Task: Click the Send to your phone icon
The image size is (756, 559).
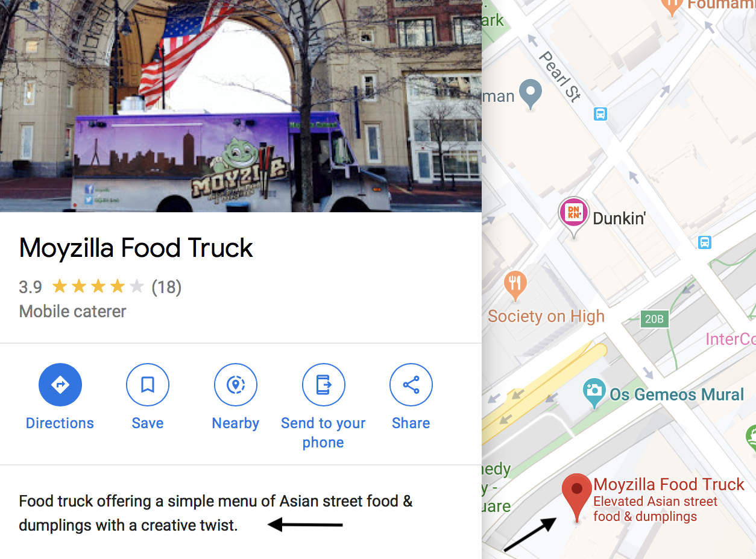Action: (x=324, y=385)
